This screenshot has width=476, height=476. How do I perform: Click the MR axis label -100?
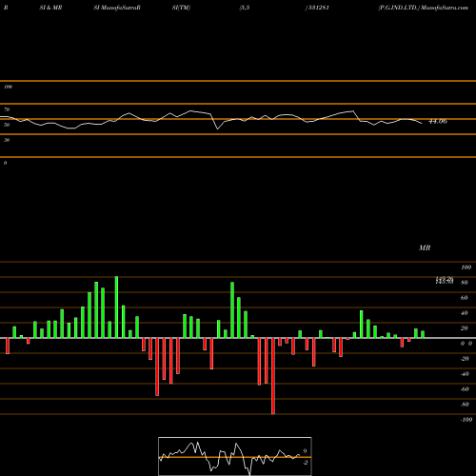(466, 420)
